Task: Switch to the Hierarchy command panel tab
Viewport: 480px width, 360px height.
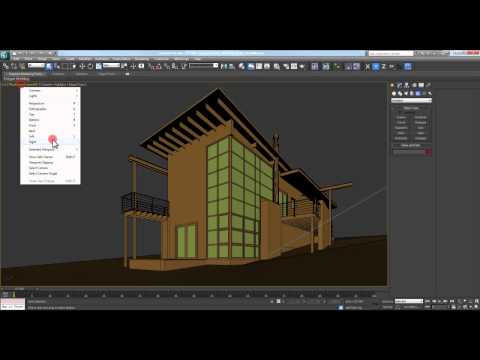Action: (x=407, y=85)
